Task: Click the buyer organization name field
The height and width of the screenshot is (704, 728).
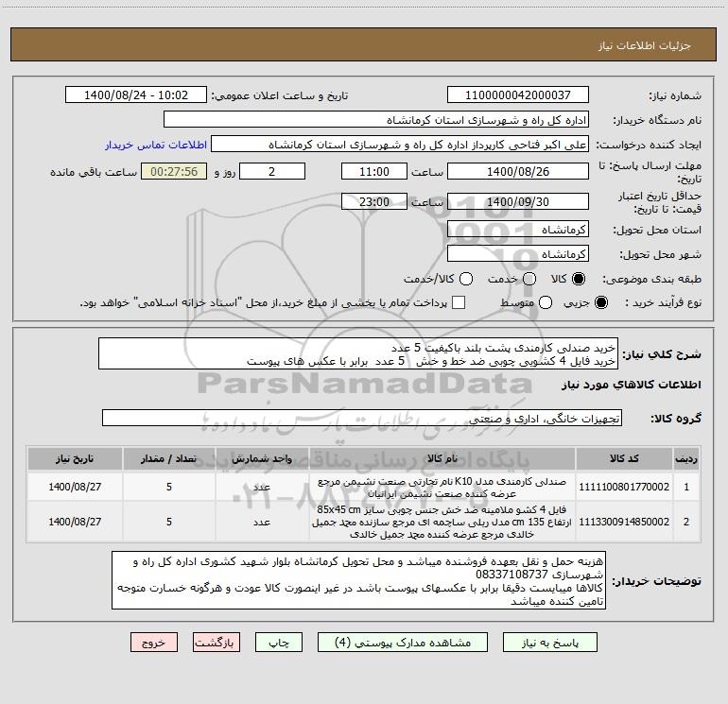Action: [376, 120]
